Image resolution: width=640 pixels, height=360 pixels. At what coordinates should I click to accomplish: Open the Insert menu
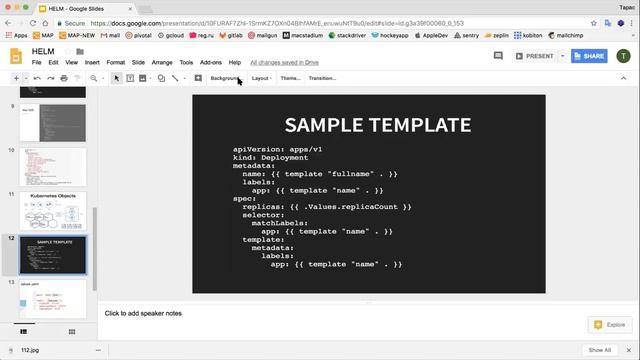[x=92, y=62]
